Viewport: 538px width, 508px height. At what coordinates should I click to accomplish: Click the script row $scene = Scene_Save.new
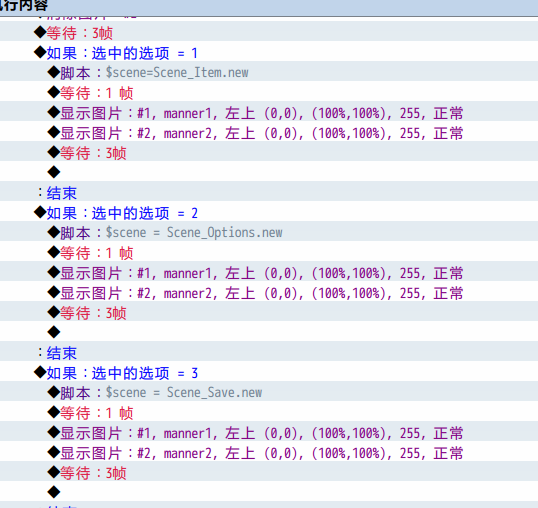coord(269,392)
